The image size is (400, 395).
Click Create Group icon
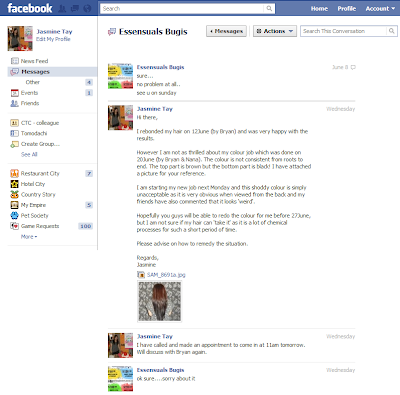(14, 144)
